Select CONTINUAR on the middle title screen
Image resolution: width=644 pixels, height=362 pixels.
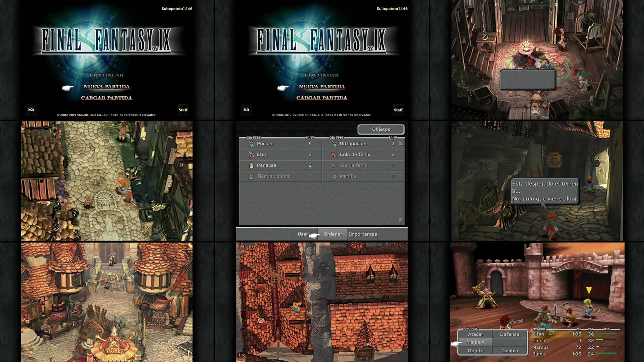(322, 75)
